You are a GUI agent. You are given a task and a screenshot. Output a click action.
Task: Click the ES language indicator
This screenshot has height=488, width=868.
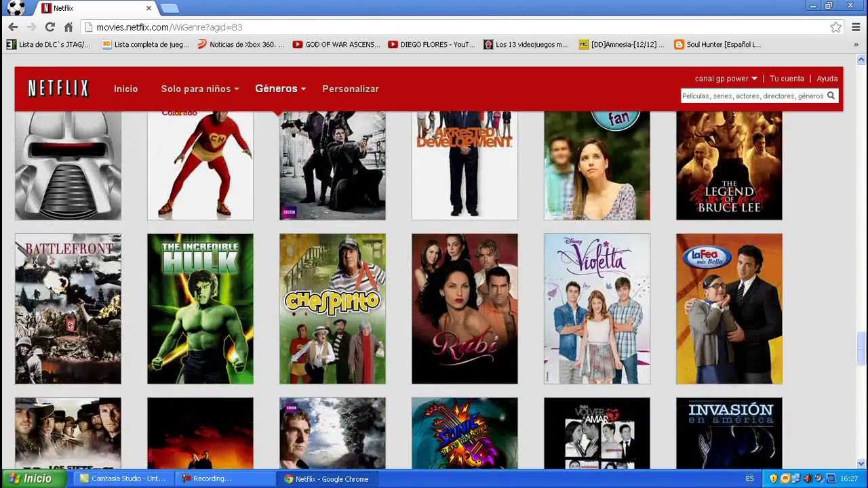click(750, 479)
